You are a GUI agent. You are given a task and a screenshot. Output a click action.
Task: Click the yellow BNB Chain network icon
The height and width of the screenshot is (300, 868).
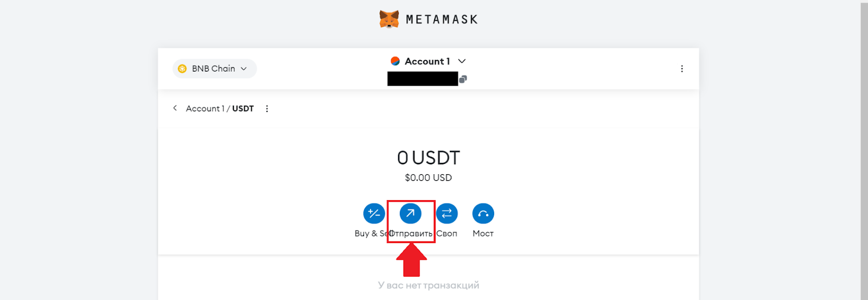click(x=182, y=69)
